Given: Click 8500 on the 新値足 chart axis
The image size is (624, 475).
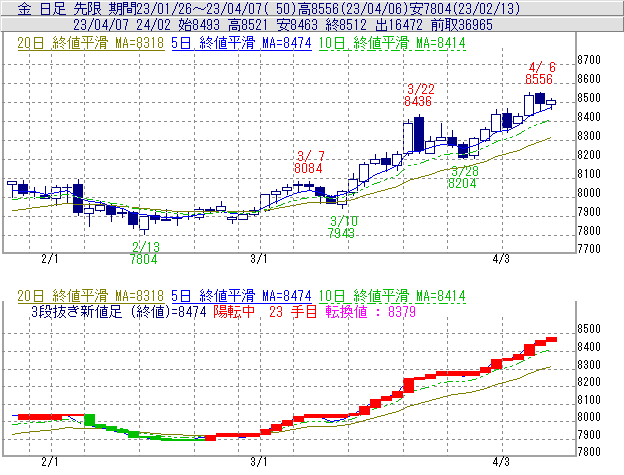Looking at the screenshot, I should click(x=589, y=329).
